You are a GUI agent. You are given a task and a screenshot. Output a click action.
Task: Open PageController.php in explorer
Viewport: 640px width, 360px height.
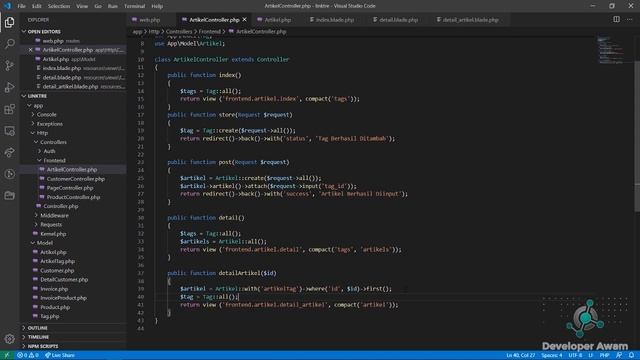70,188
